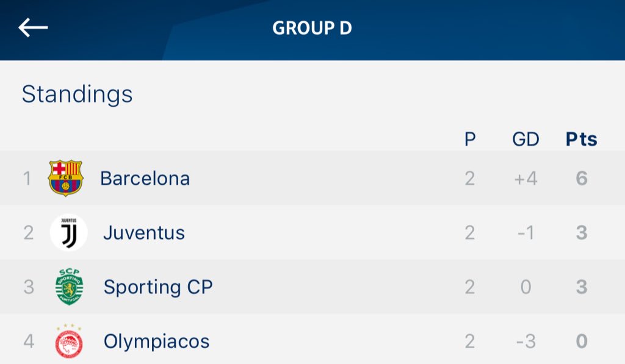
Task: Select the Olympiacos team name
Action: [157, 341]
